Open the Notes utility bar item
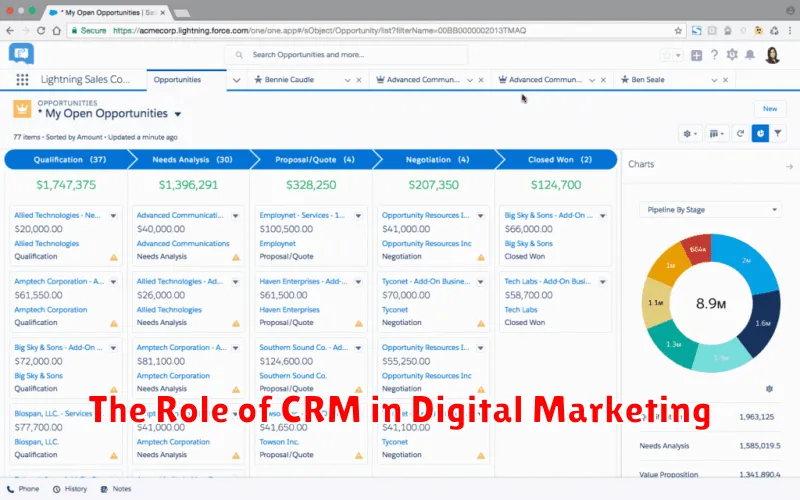Viewport: 800px width, 500px height. point(116,489)
